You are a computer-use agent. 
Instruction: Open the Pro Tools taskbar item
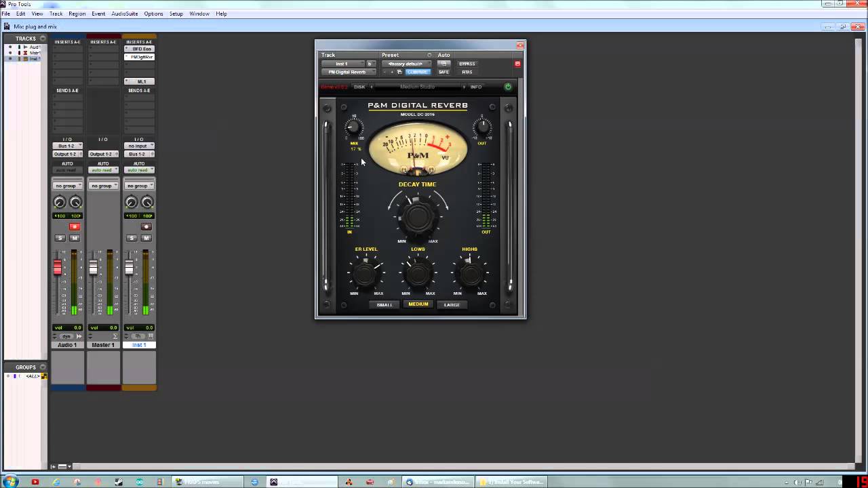click(x=303, y=482)
